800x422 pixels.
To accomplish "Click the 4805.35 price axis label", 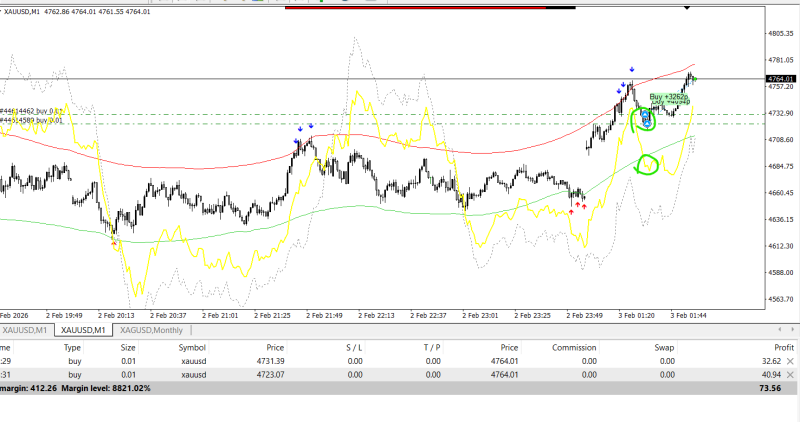I will [781, 33].
